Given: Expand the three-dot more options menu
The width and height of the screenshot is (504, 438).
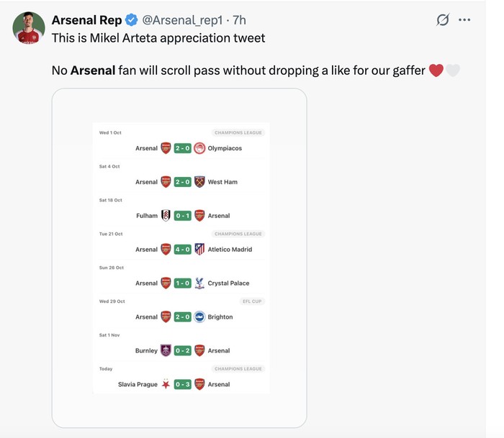Looking at the screenshot, I should (x=464, y=20).
